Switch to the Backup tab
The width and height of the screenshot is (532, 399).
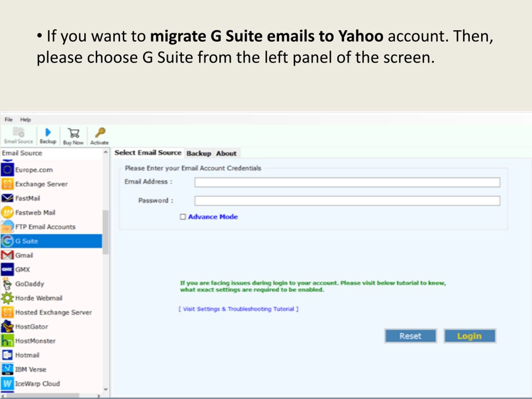tap(199, 153)
